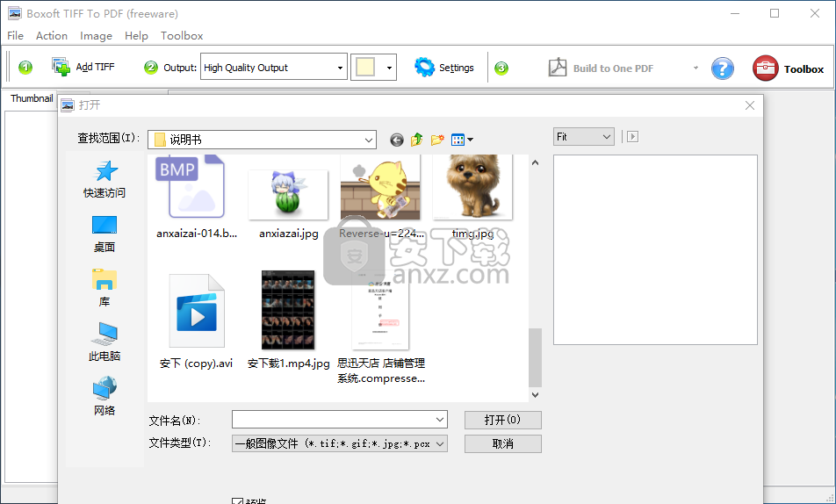
Task: Open the view menu icon in dialog
Action: click(x=462, y=140)
